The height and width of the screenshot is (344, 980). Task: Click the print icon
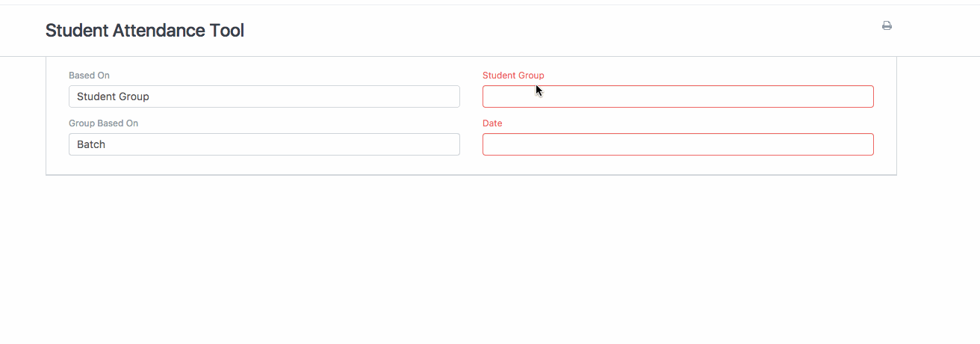pyautogui.click(x=887, y=26)
